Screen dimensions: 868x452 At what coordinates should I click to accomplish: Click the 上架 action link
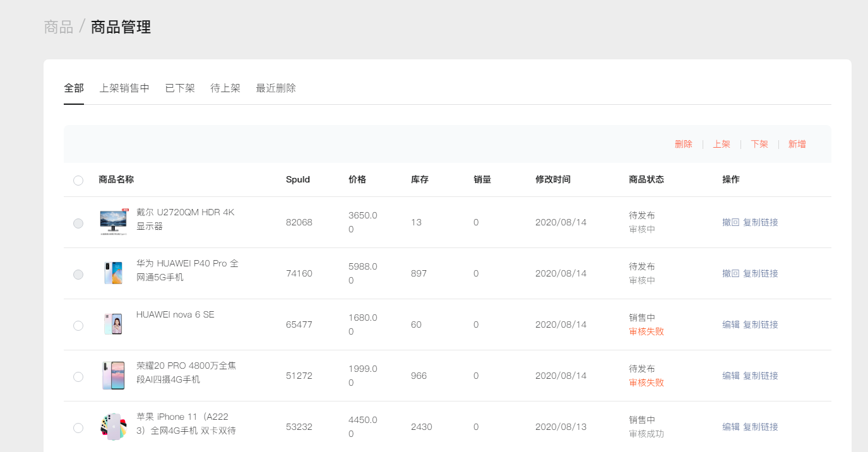722,144
